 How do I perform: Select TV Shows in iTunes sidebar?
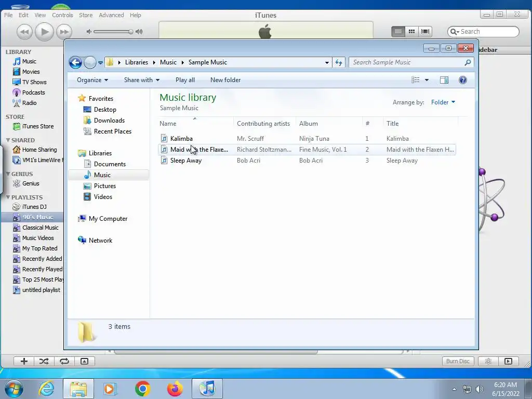coord(34,82)
